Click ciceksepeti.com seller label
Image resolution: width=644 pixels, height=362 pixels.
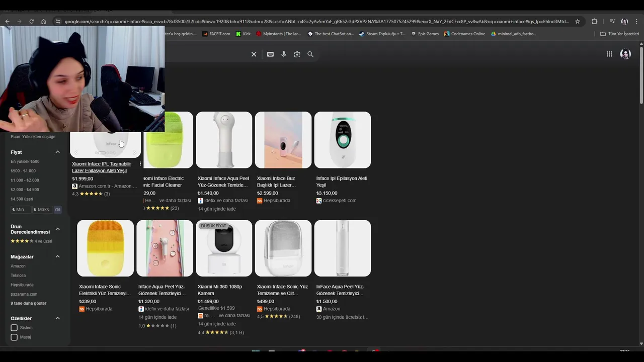click(339, 201)
